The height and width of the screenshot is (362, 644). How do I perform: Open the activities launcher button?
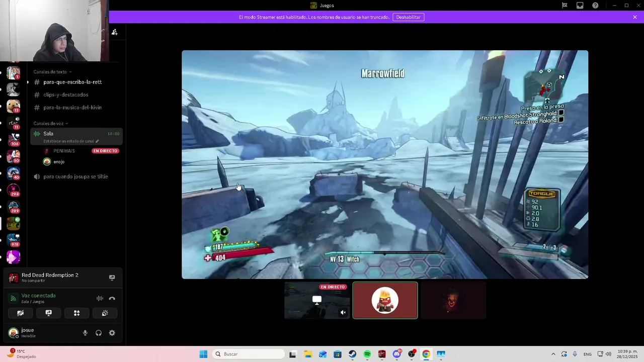coord(77,313)
